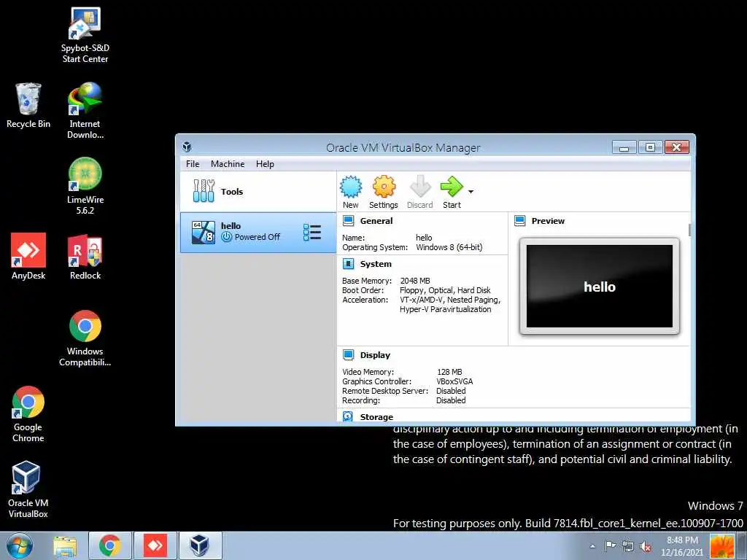747x560 pixels.
Task: Click the Action Center flag tray icon
Action: [x=610, y=545]
